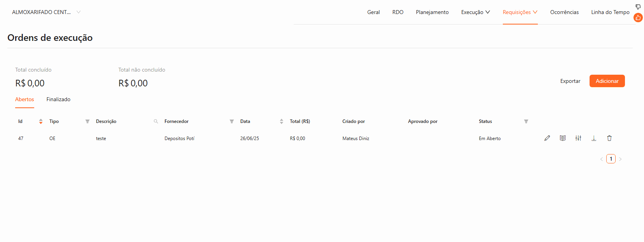Open the Tipo column filter
The width and height of the screenshot is (644, 242).
click(x=87, y=121)
